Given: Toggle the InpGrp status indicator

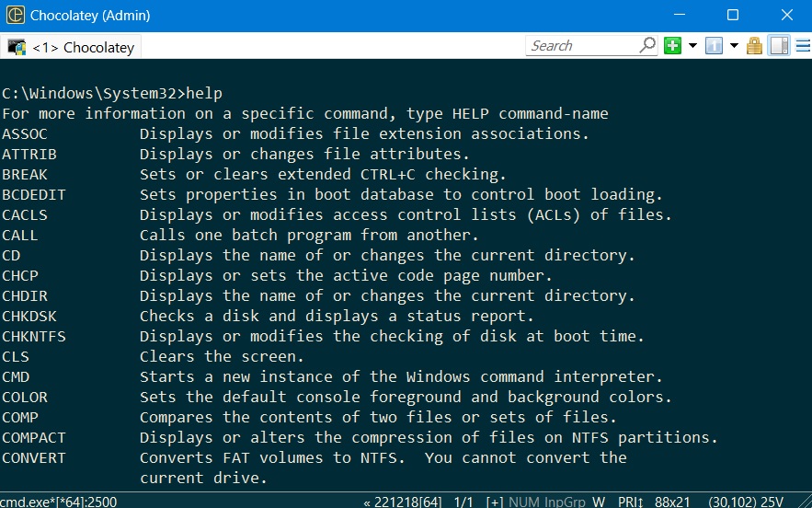Looking at the screenshot, I should click(565, 502).
